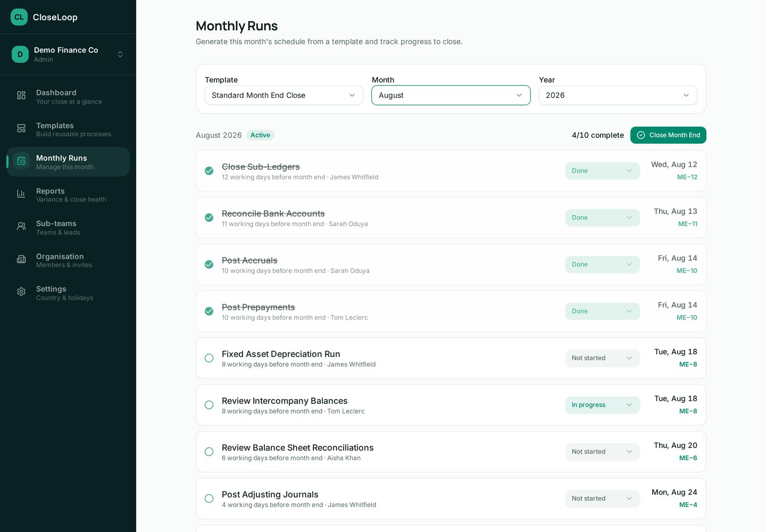766x532 pixels.
Task: Click the Close Month End button
Action: [668, 135]
